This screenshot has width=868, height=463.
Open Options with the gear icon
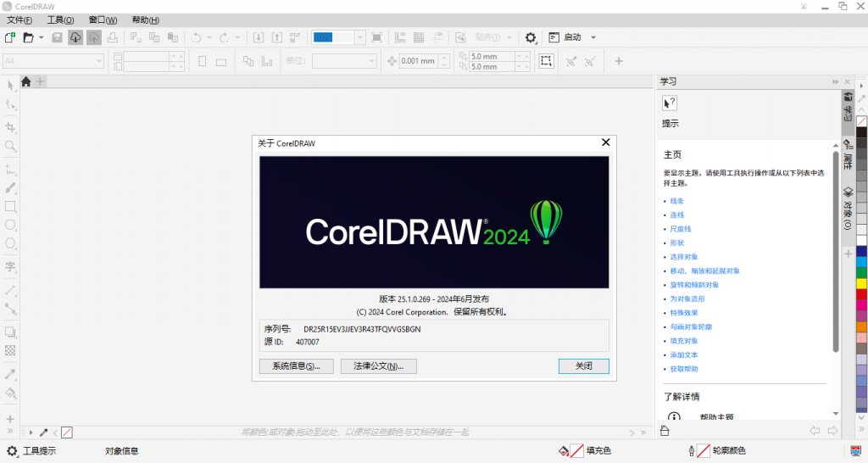(531, 37)
